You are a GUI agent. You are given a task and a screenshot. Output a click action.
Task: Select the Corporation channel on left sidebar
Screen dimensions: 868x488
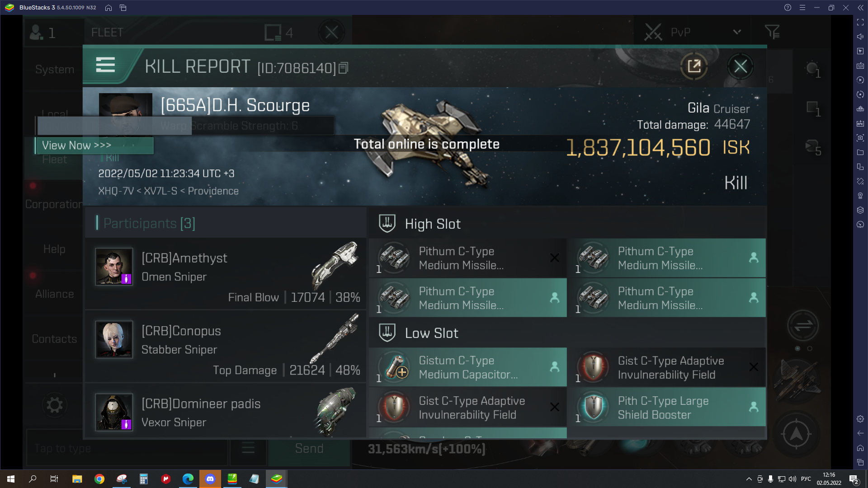point(53,204)
